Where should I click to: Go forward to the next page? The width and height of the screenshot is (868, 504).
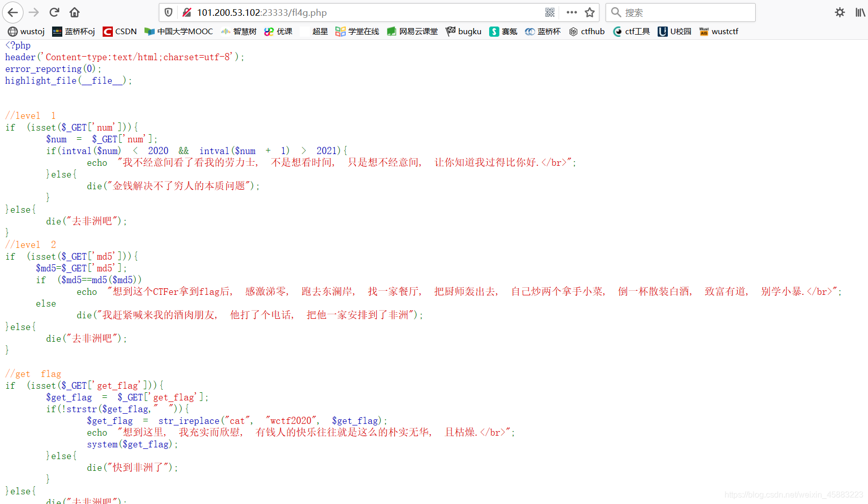34,12
